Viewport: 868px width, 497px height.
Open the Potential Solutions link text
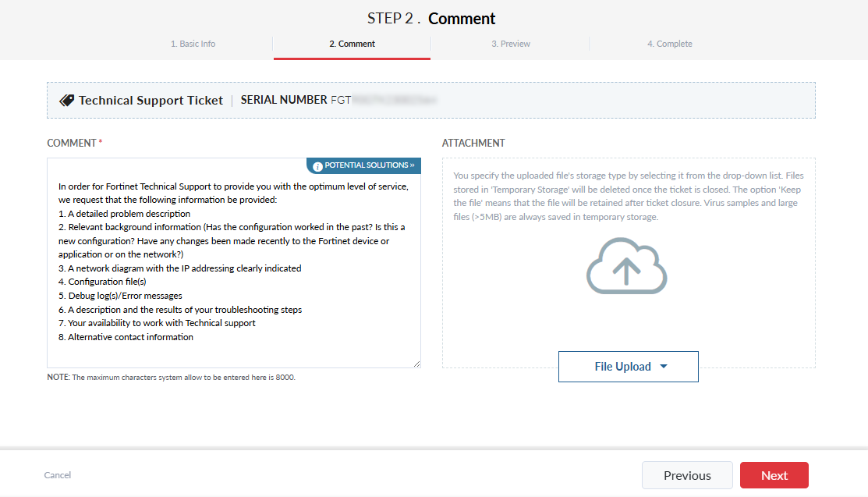(x=369, y=166)
